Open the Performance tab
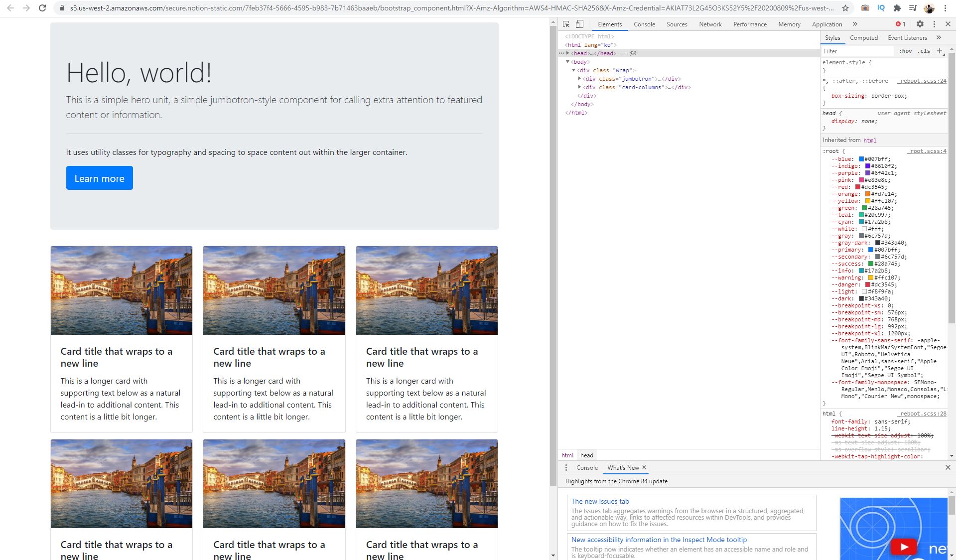The height and width of the screenshot is (560, 956). pos(750,24)
